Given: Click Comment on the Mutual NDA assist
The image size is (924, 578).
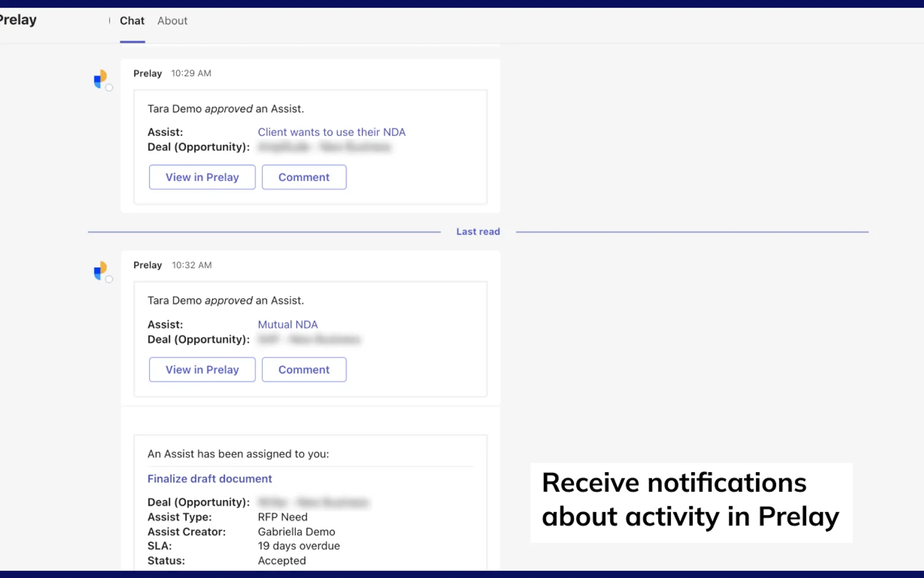Looking at the screenshot, I should [x=304, y=369].
